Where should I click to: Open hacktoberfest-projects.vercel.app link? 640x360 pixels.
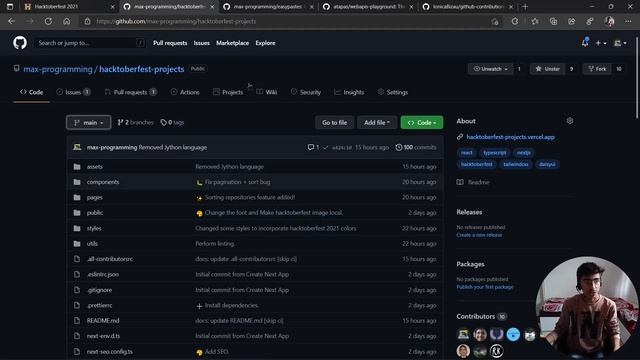510,137
